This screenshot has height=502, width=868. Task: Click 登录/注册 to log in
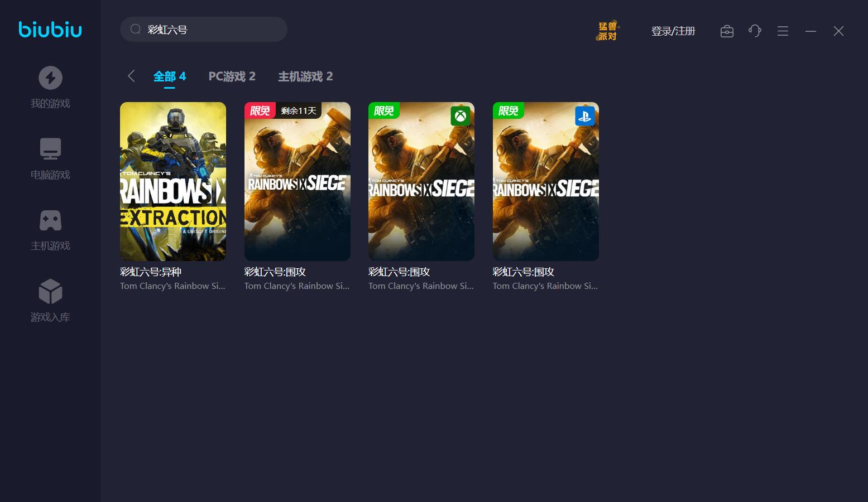673,31
